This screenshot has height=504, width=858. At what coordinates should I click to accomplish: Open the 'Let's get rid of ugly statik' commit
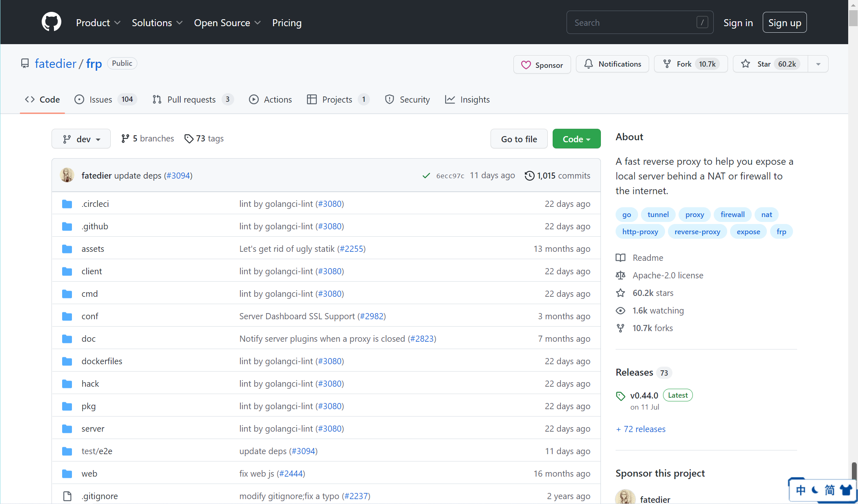(x=287, y=249)
